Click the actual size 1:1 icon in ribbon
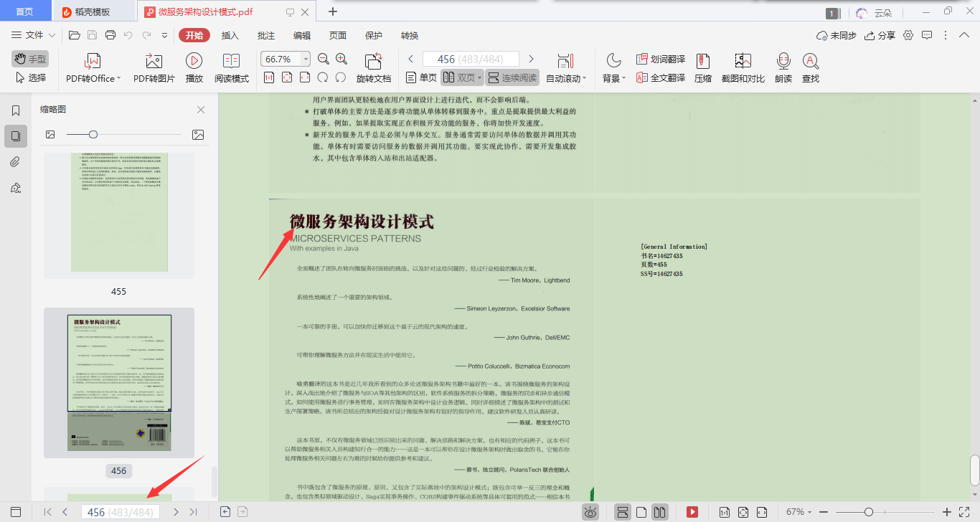This screenshot has width=980, height=522. 269,77
